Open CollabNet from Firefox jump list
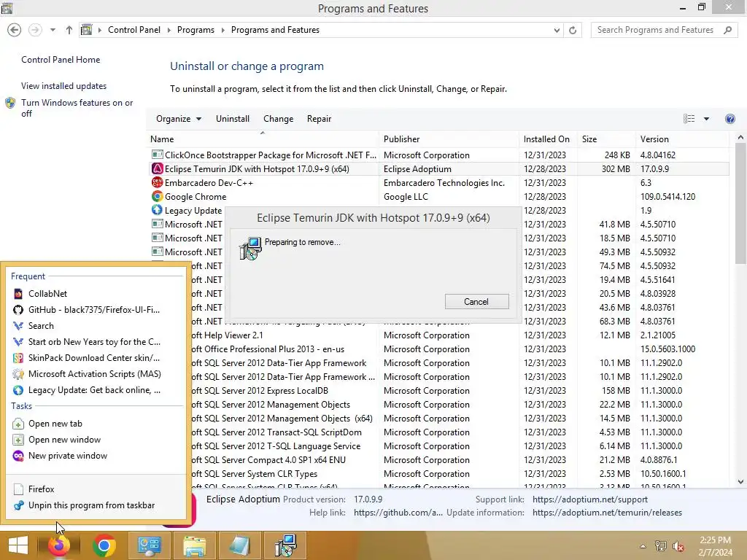 pyautogui.click(x=96, y=294)
